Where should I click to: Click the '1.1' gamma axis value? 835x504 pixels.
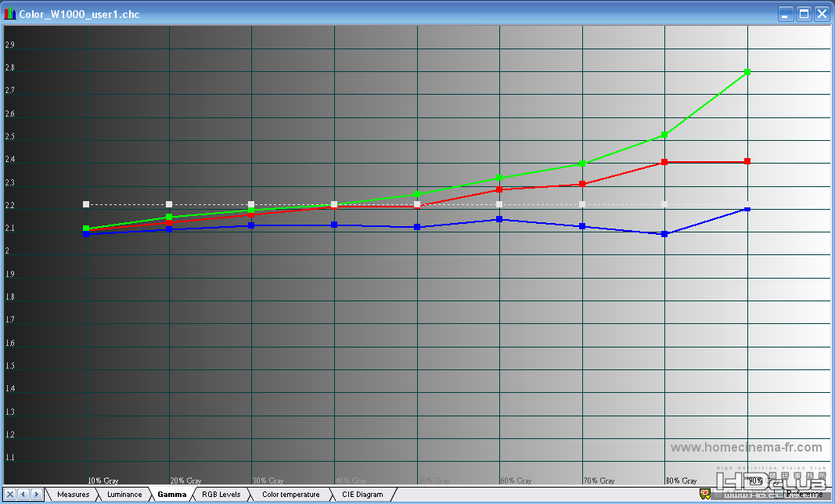(9, 457)
